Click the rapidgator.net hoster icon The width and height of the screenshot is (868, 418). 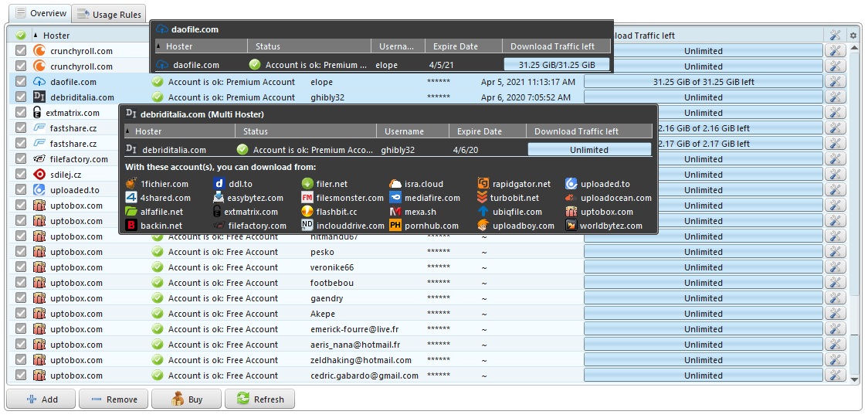483,184
